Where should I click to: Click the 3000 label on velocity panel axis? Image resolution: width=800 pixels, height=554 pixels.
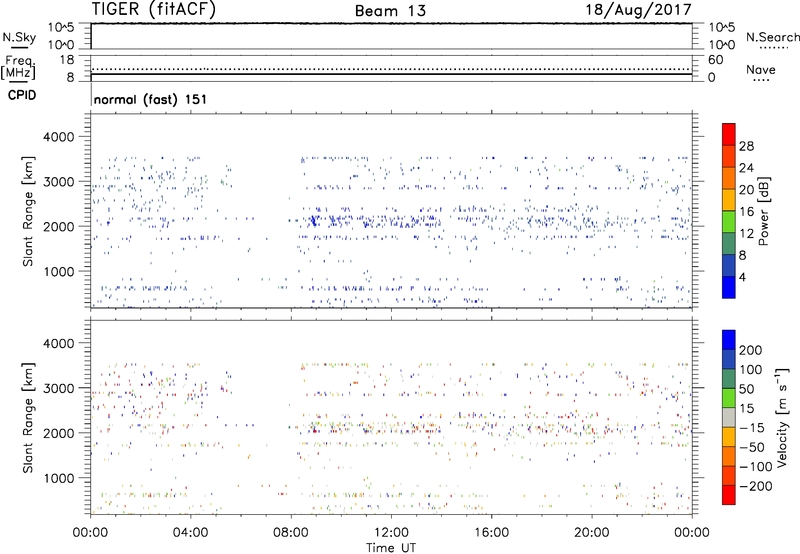coord(58,388)
